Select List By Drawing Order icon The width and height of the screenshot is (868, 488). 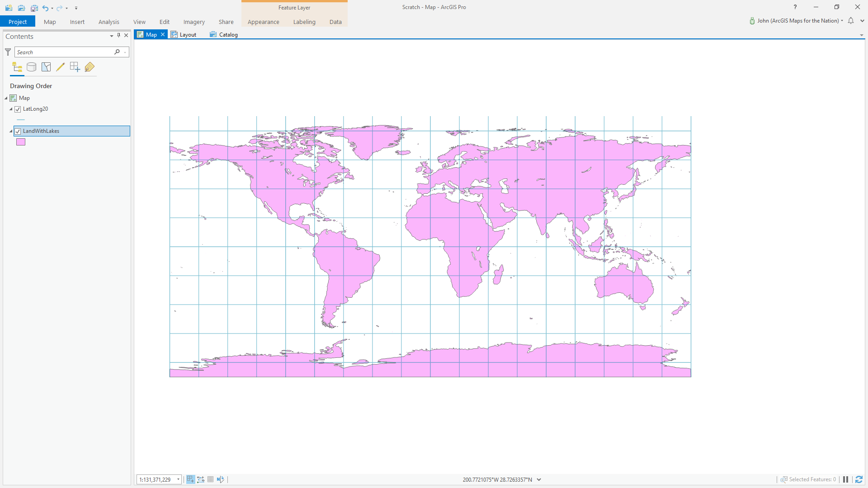click(17, 67)
